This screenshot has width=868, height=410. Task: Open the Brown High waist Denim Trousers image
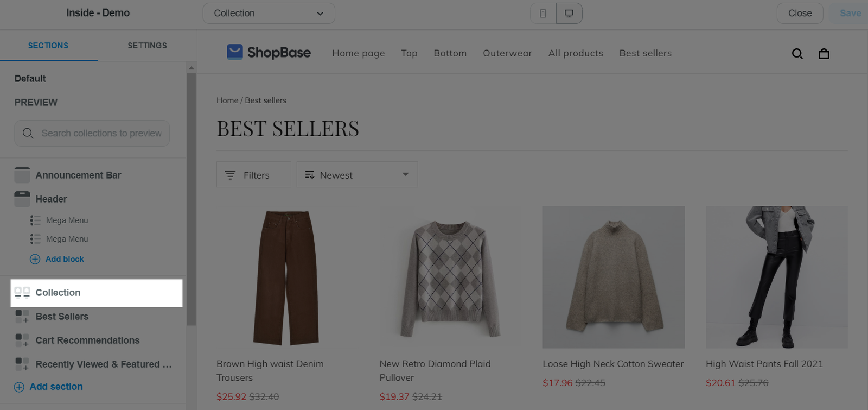point(288,277)
